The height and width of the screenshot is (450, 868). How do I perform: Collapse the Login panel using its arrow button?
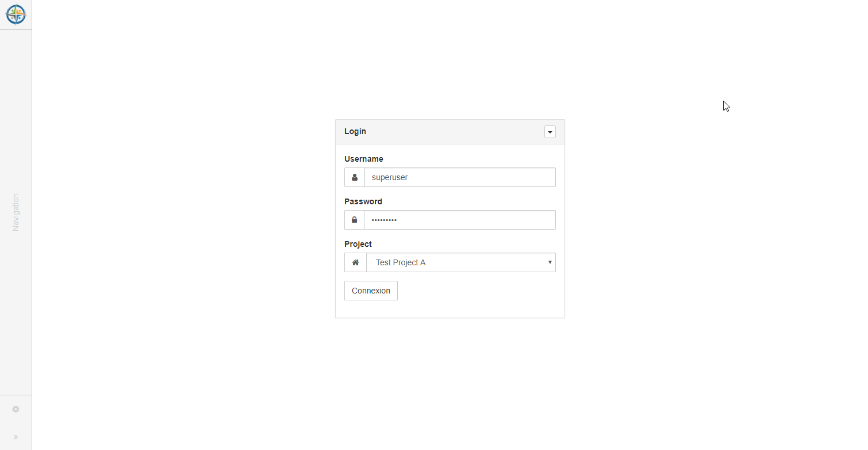pyautogui.click(x=550, y=132)
